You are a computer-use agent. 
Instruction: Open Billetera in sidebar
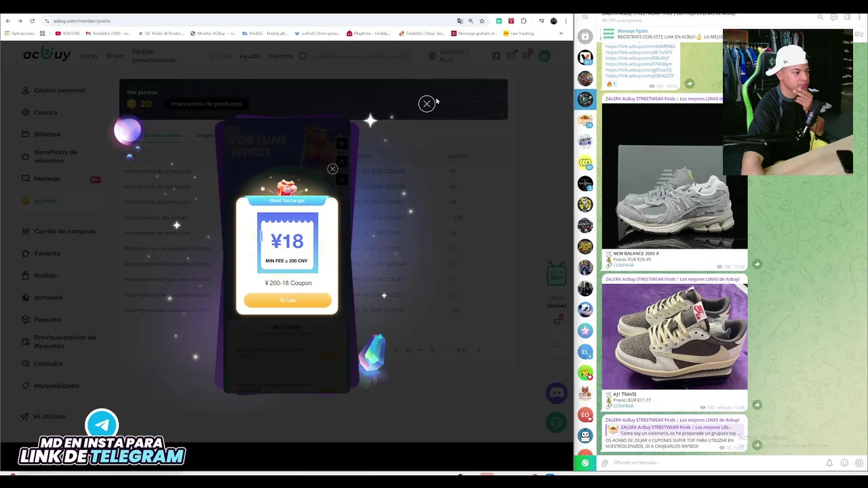pyautogui.click(x=41, y=134)
